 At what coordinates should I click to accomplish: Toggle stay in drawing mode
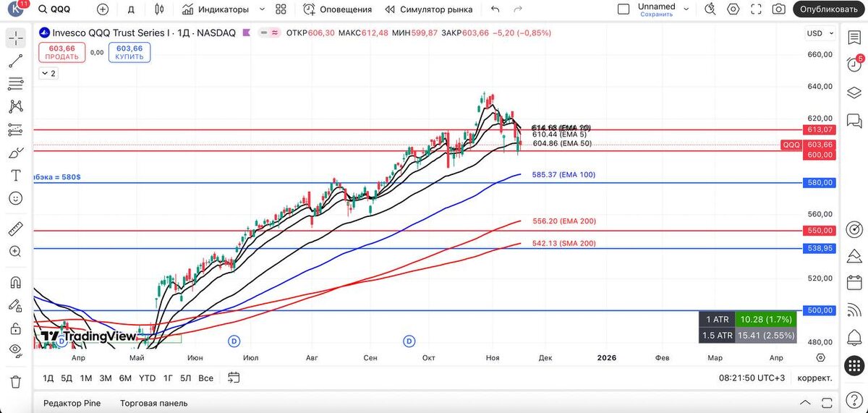[x=15, y=305]
